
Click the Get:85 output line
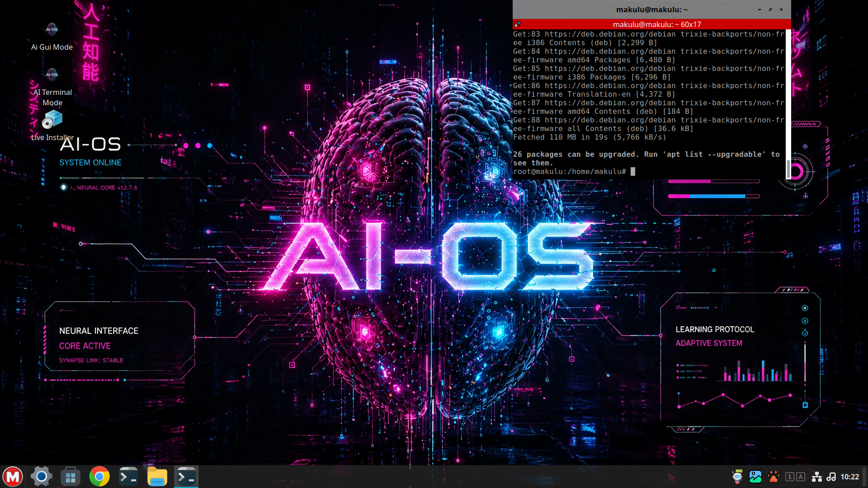click(649, 73)
